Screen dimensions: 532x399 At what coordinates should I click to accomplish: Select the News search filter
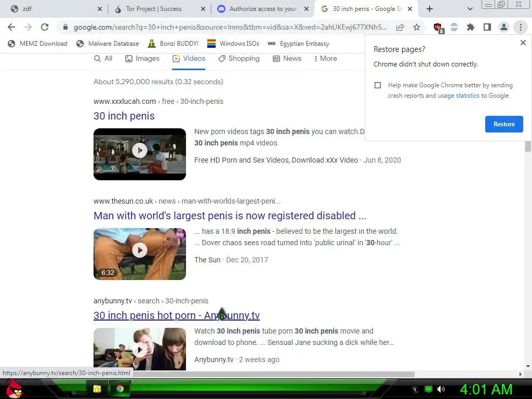(287, 58)
